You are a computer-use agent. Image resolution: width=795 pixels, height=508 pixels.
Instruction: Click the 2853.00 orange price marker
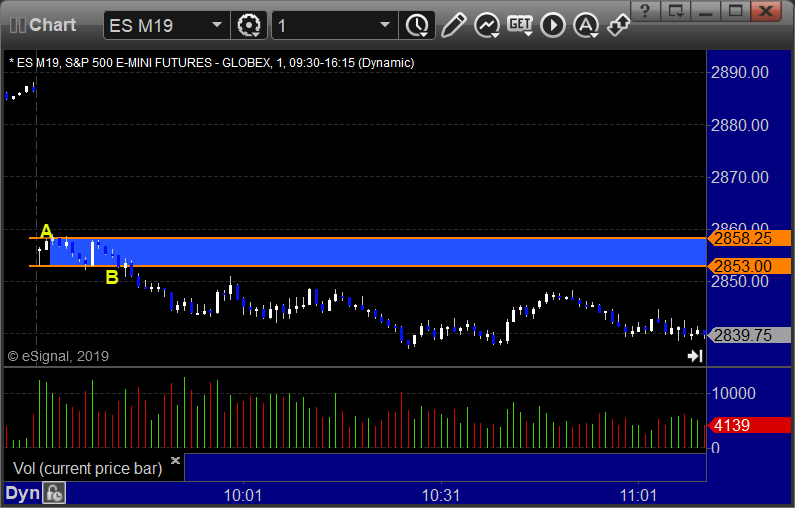click(x=749, y=266)
